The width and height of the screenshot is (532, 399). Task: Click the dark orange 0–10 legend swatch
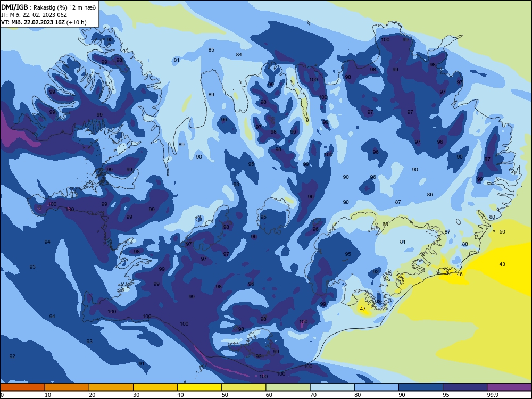click(x=22, y=387)
